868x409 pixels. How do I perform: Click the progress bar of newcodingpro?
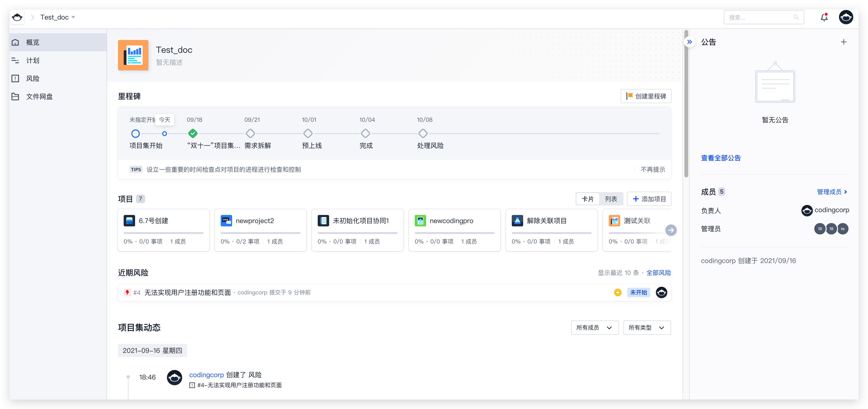454,233
